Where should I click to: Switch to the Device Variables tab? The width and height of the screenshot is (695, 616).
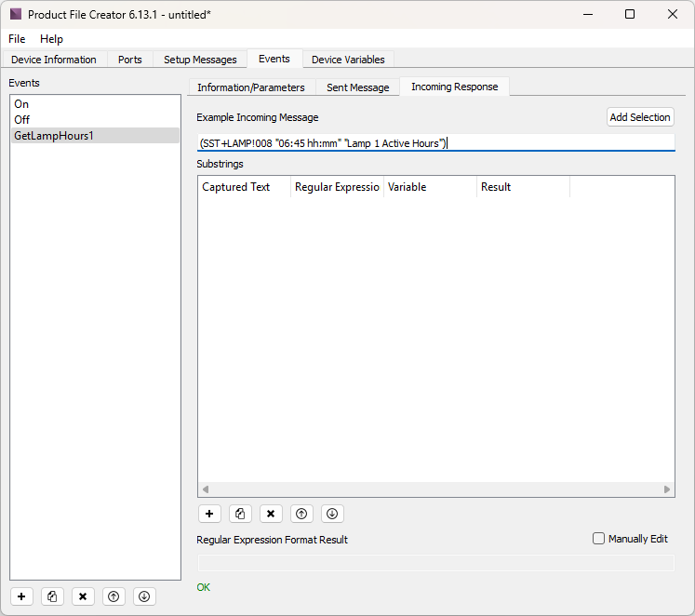[x=348, y=60]
